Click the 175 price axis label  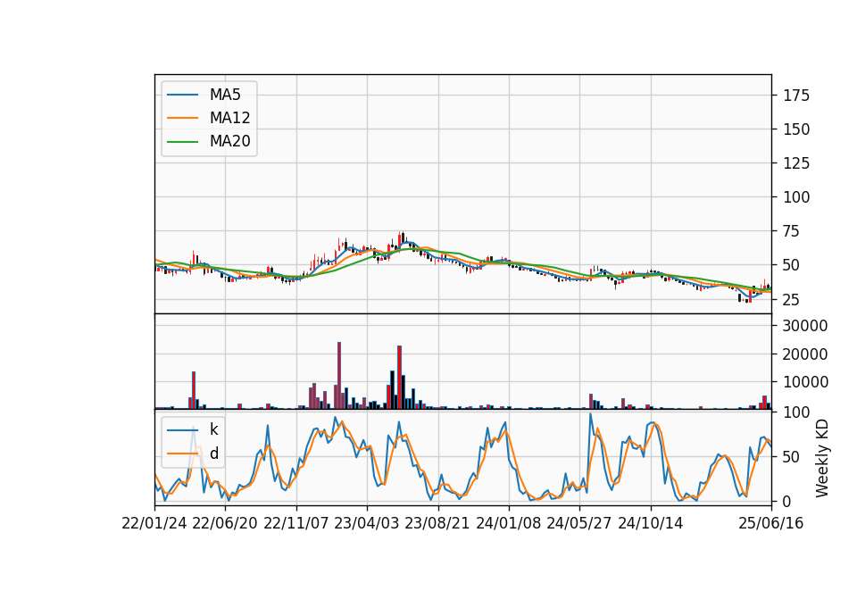tap(796, 96)
